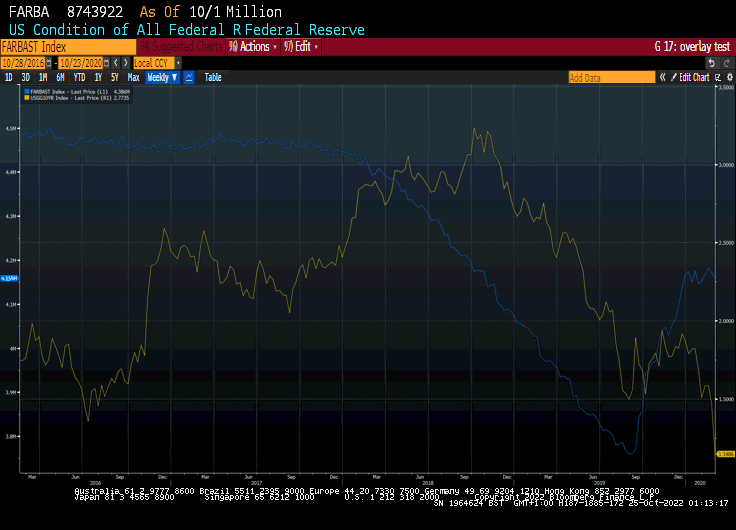
Task: Toggle the line chart type icon
Action: coord(189,77)
